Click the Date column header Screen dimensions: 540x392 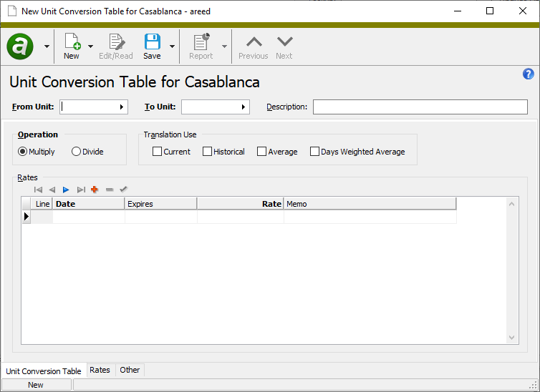[88, 204]
